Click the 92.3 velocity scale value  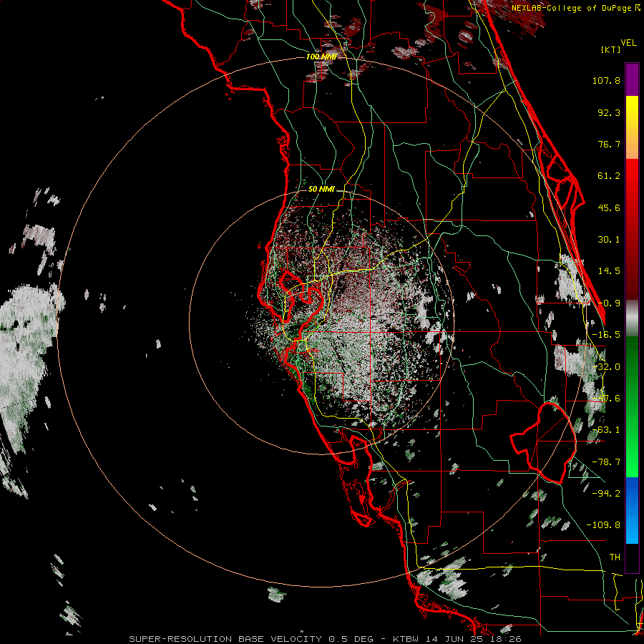click(609, 112)
